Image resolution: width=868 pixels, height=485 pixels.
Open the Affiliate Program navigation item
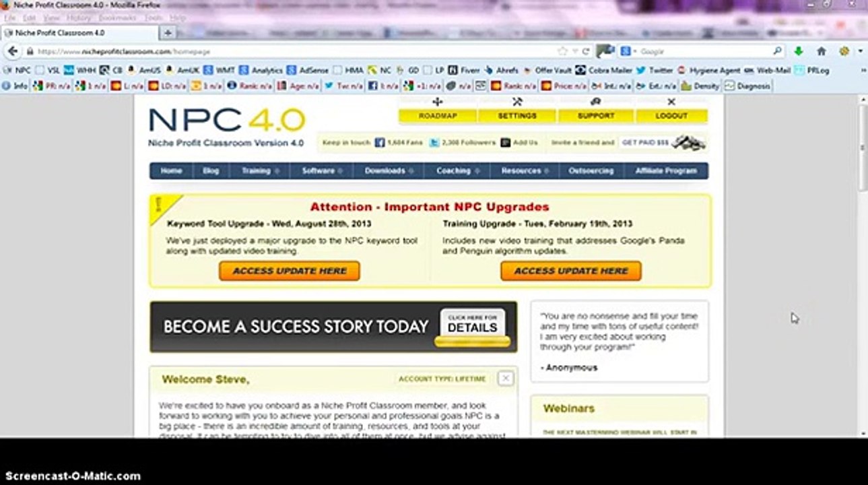665,171
